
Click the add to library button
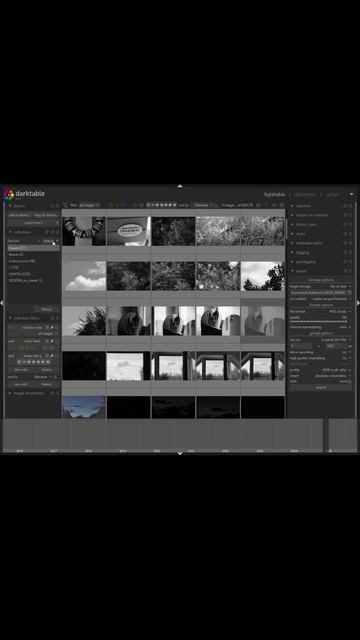(19, 215)
